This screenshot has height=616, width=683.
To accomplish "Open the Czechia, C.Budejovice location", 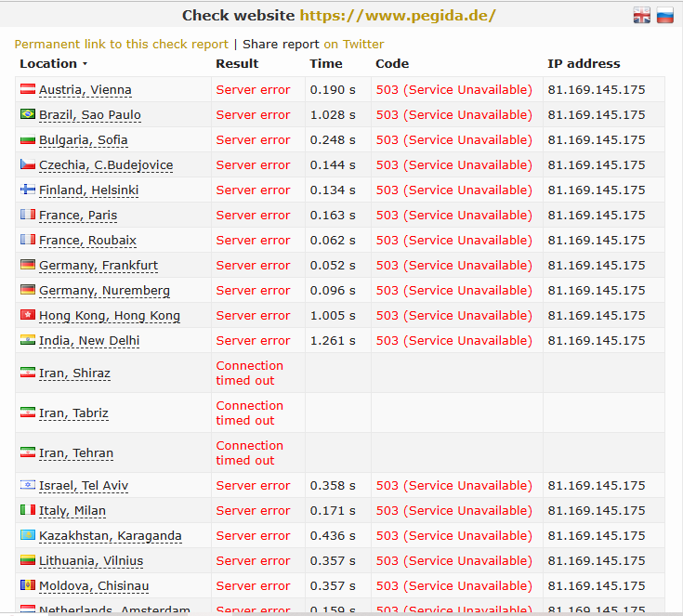I will click(106, 165).
